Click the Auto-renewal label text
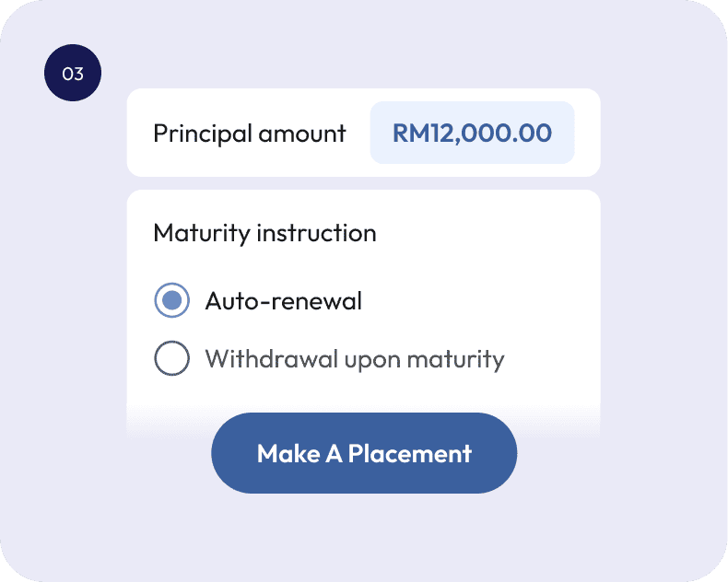 pyautogui.click(x=283, y=301)
